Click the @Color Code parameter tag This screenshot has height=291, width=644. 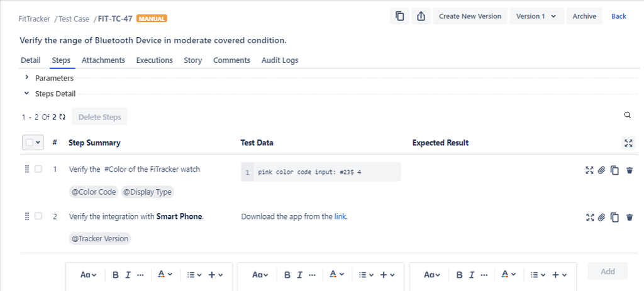tap(94, 192)
